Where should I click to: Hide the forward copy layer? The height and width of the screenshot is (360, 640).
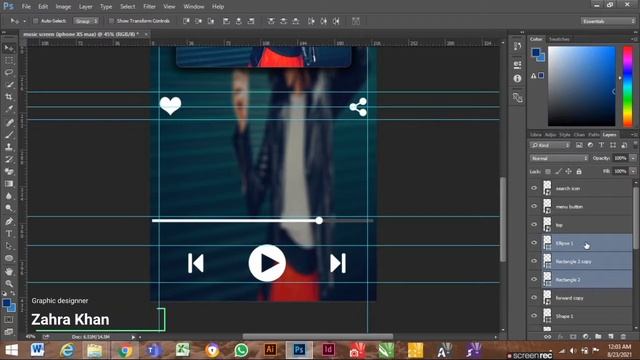[x=533, y=298]
